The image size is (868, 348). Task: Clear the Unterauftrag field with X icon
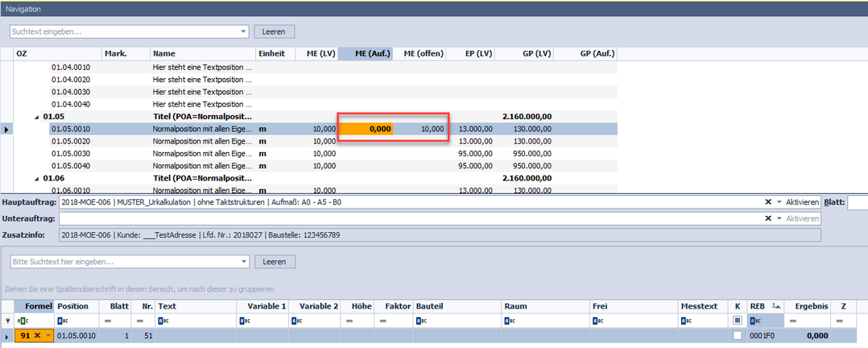coord(768,219)
